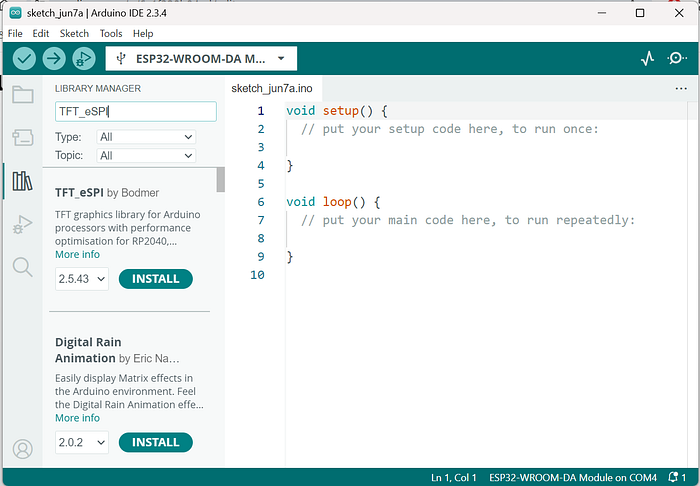Open the Help menu
The height and width of the screenshot is (486, 700).
pos(143,33)
